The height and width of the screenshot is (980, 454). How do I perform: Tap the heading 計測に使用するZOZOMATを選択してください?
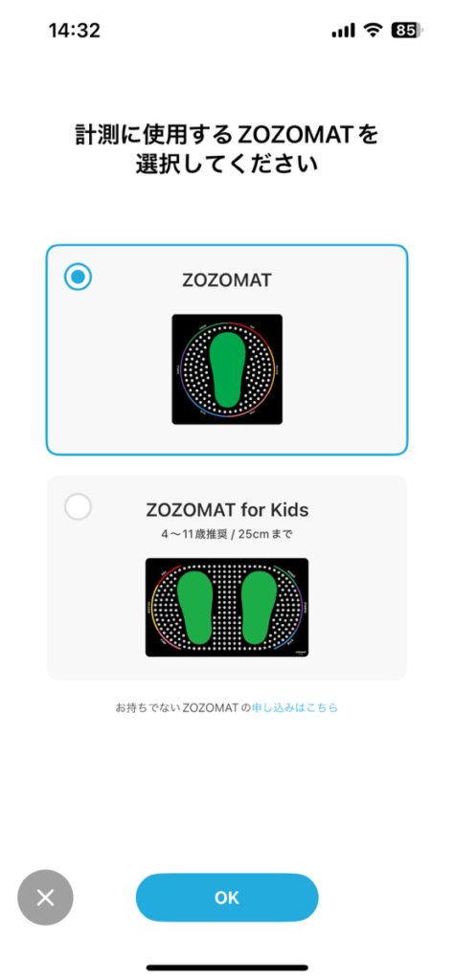coord(227,150)
